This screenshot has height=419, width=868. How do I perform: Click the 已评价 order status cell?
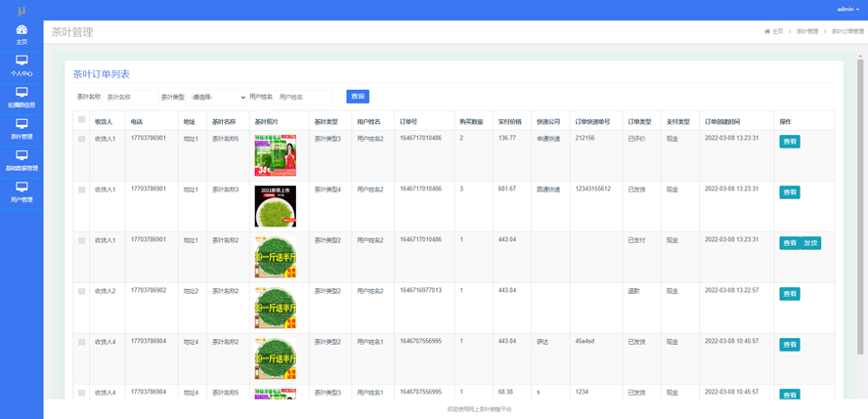pyautogui.click(x=636, y=139)
